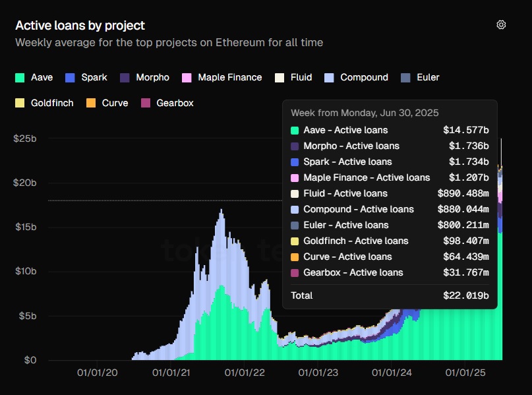Image resolution: width=532 pixels, height=395 pixels.
Task: Toggle the Morpho series in the legend
Action: (144, 77)
